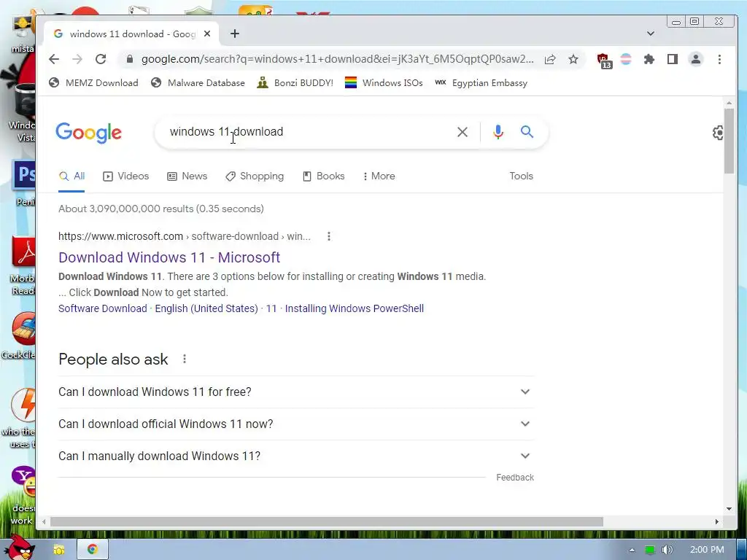Viewport: 747px width, 560px height.
Task: Open the Bonzi BUDDY! bookmark
Action: pyautogui.click(x=295, y=83)
